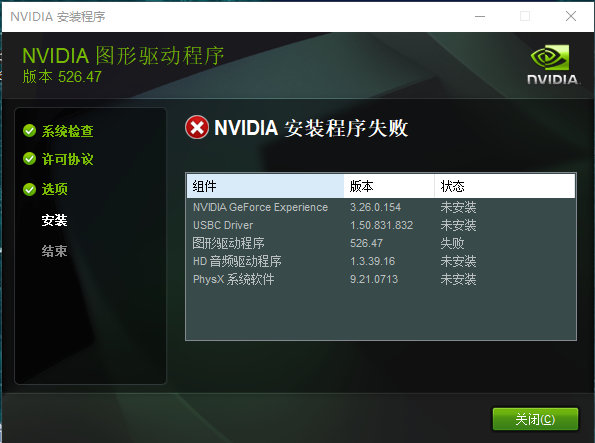Select the 许可协议 step label

[x=68, y=159]
